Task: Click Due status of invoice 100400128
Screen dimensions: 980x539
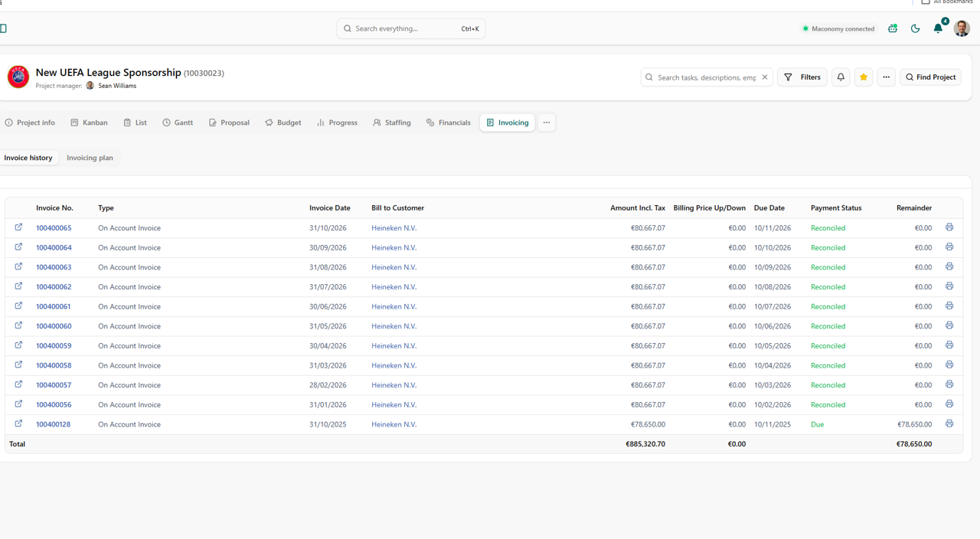Action: point(817,424)
